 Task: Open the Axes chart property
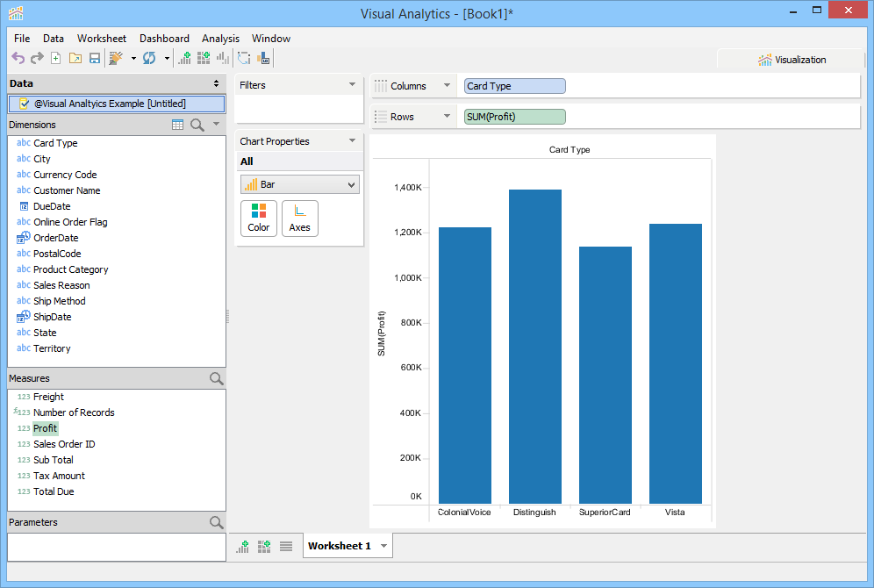coord(300,219)
